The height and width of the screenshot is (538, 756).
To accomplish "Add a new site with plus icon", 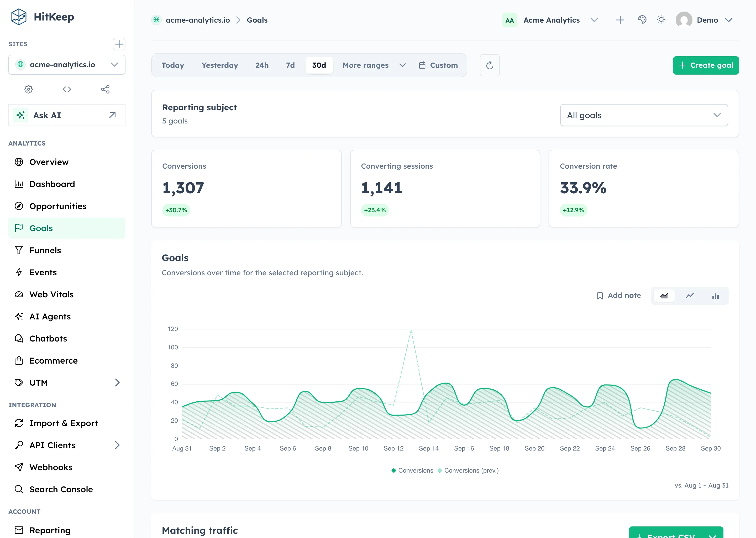I will click(x=119, y=44).
